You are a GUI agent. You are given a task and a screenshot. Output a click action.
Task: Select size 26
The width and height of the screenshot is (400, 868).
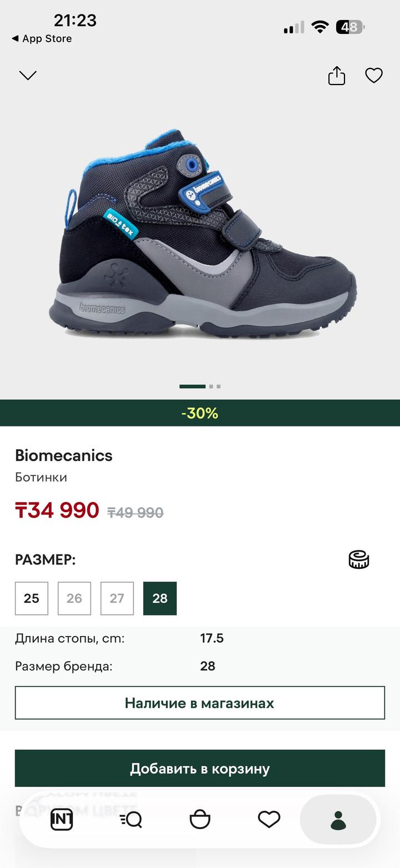[74, 598]
